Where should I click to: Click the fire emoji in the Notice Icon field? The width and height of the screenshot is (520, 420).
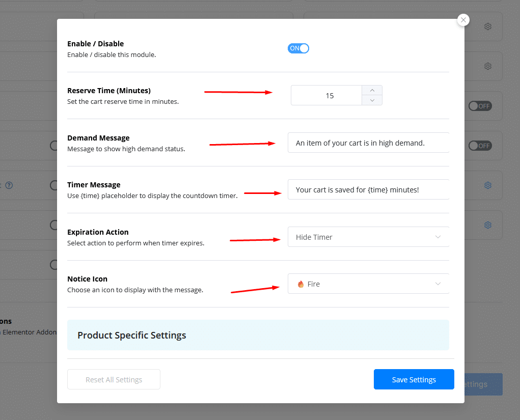coord(300,284)
